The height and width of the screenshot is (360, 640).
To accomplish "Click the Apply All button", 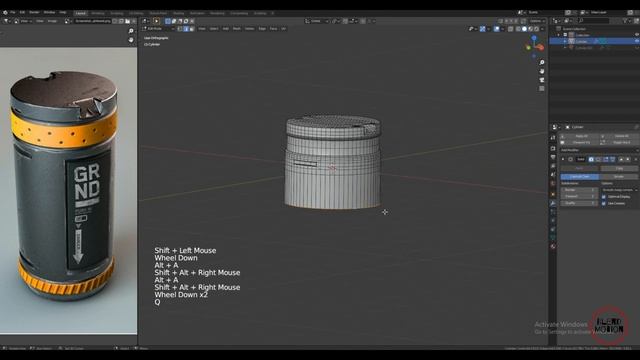I will coord(580,136).
